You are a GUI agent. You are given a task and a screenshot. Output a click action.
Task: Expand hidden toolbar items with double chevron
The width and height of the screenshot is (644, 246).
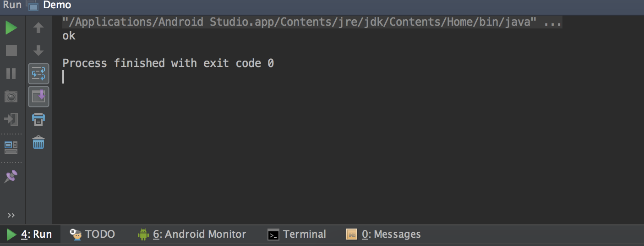pyautogui.click(x=11, y=215)
